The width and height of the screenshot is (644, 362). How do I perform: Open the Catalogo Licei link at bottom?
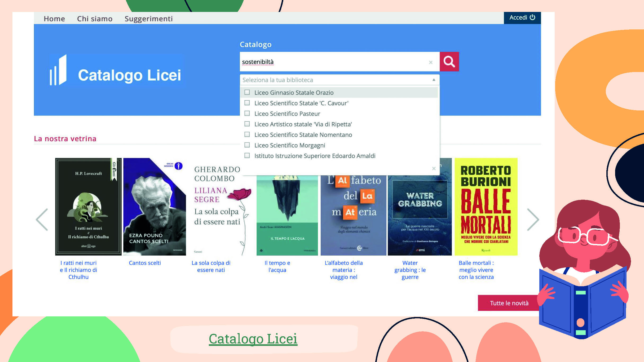[x=253, y=339]
